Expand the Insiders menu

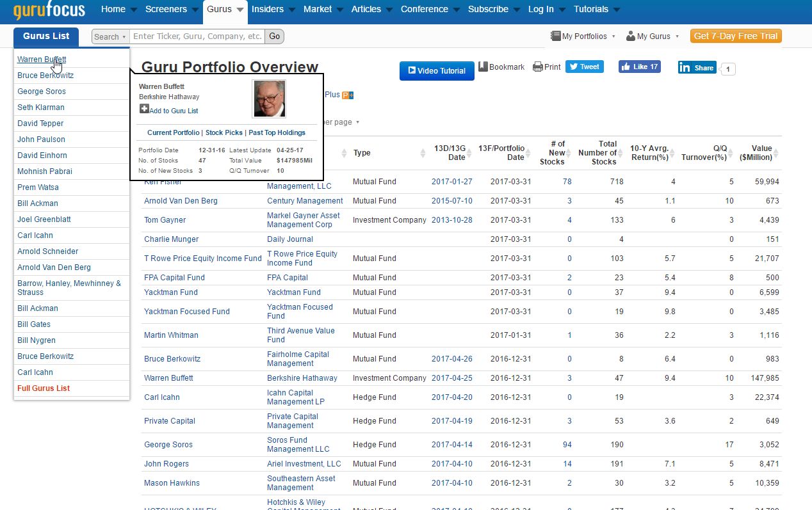point(273,10)
